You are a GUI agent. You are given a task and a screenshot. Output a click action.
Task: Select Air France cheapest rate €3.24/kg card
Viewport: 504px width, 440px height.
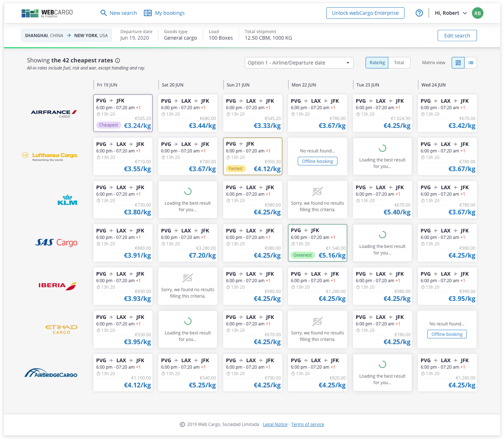123,113
